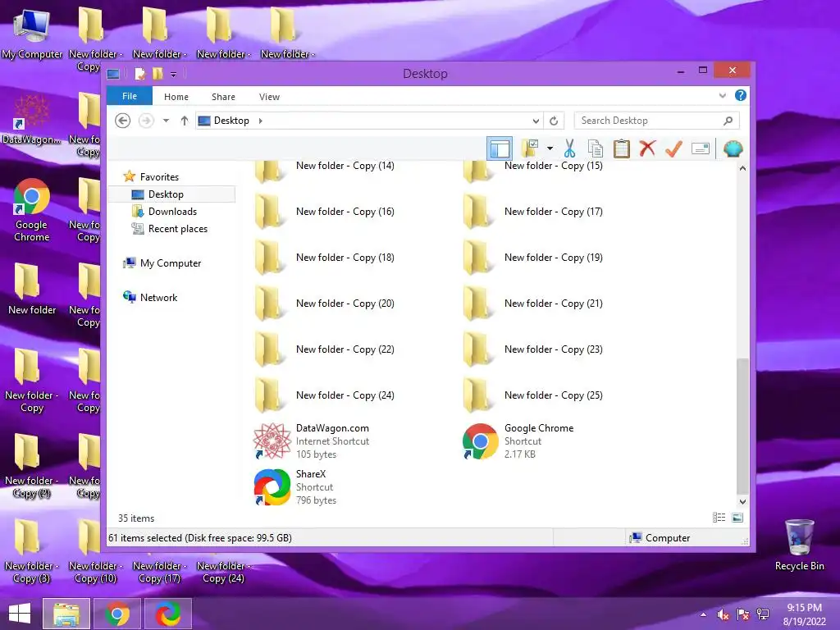Toggle the navigation pane toolbar button
Image resolution: width=840 pixels, height=630 pixels.
point(500,148)
